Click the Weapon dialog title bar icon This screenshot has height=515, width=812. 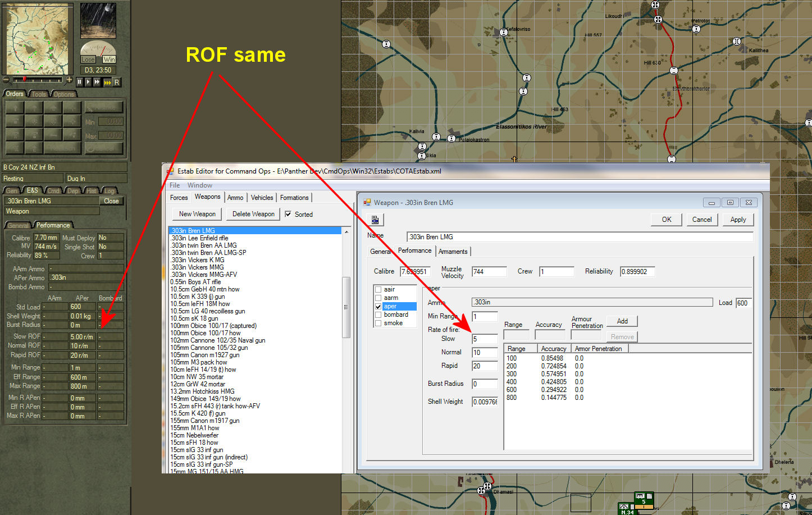367,203
